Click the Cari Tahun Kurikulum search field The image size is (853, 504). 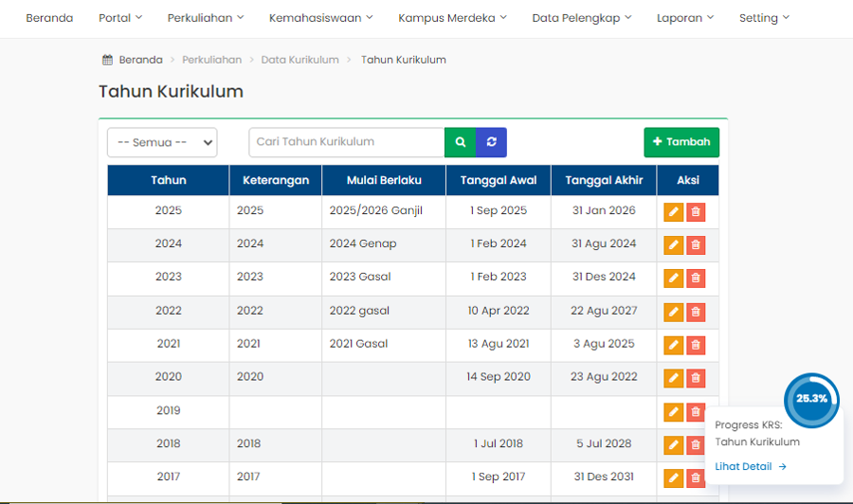(x=346, y=142)
